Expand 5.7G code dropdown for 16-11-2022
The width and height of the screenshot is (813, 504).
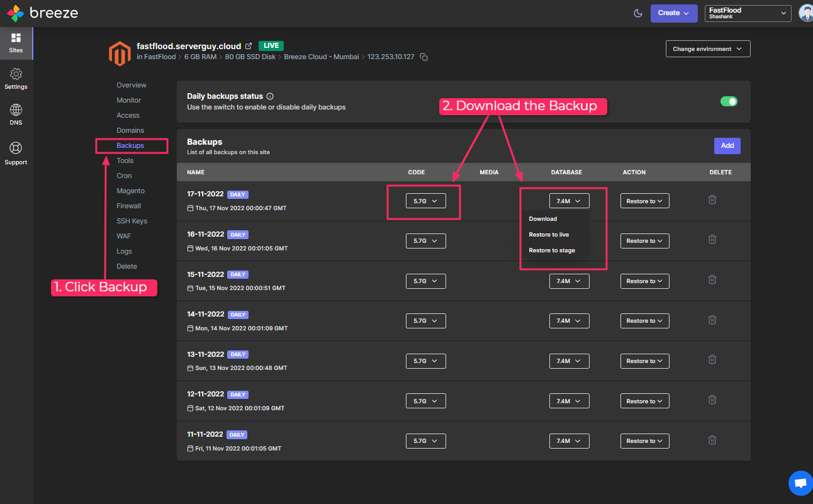(x=426, y=241)
